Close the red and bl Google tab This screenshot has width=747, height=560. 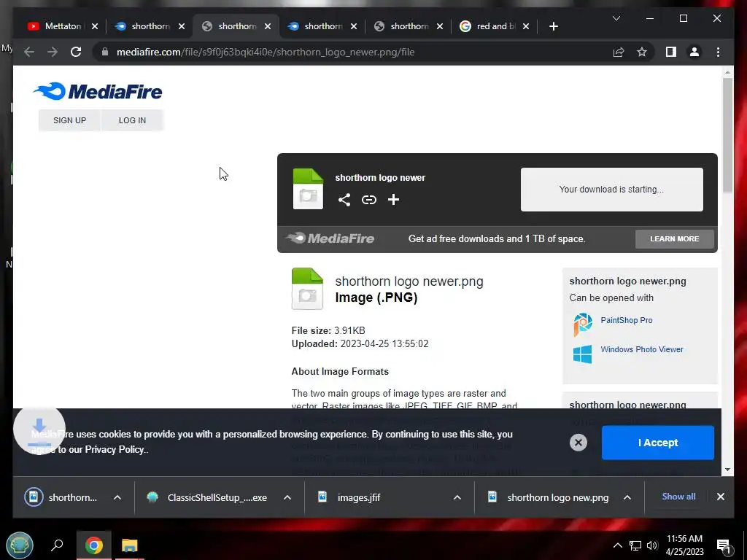click(525, 26)
